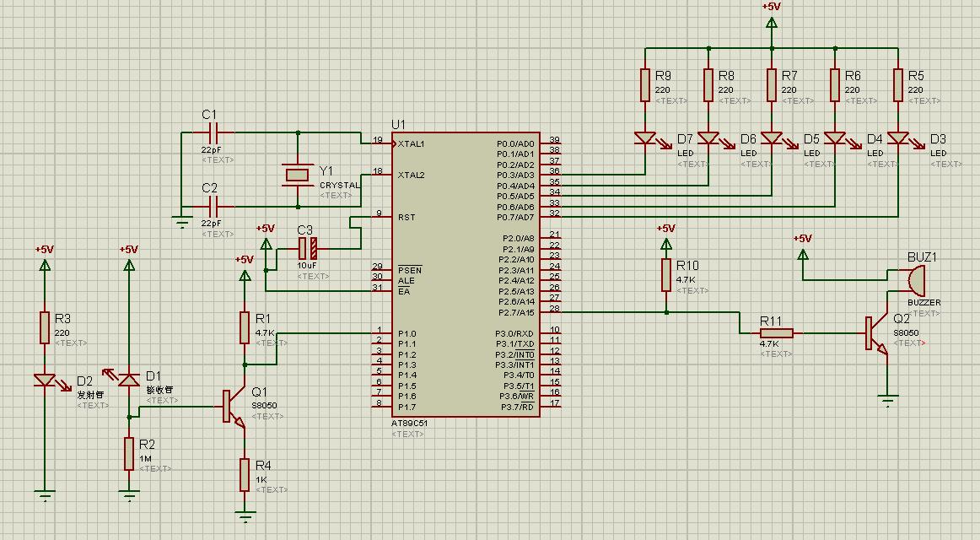Select capacitor C1 symbol
980x540 pixels.
point(213,132)
